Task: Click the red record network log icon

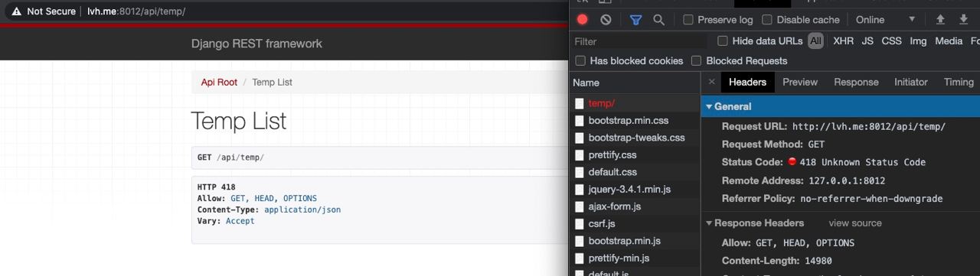Action: point(583,20)
